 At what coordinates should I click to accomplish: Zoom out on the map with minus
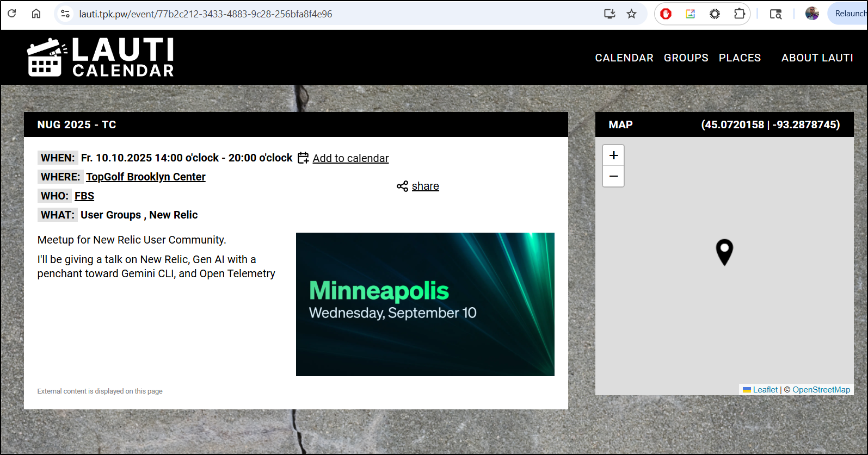[613, 176]
